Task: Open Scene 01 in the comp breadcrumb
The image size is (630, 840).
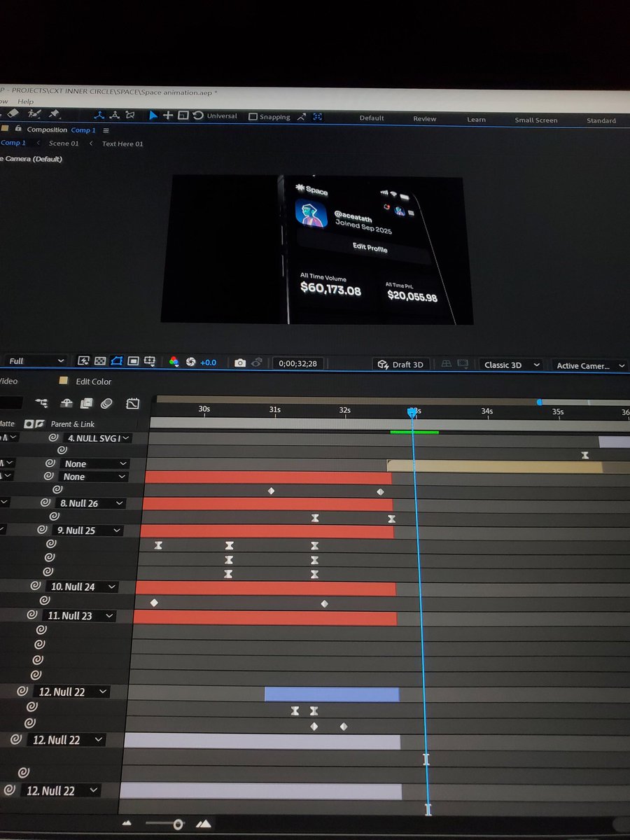Action: (64, 143)
